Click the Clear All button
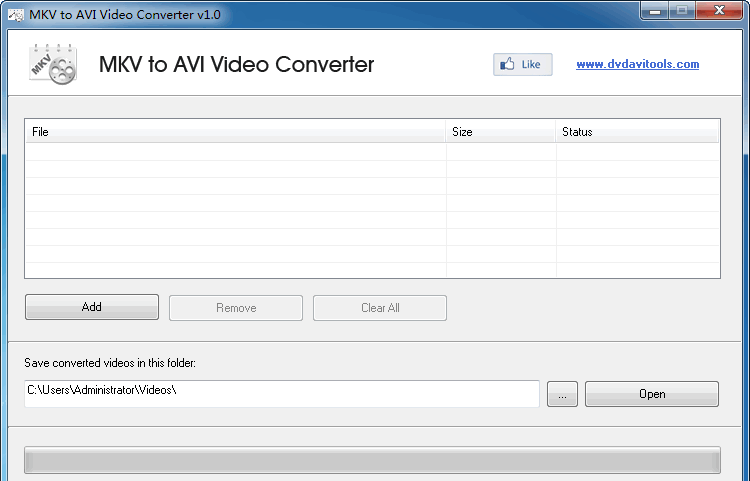Viewport: 750px width, 481px height. tap(380, 308)
